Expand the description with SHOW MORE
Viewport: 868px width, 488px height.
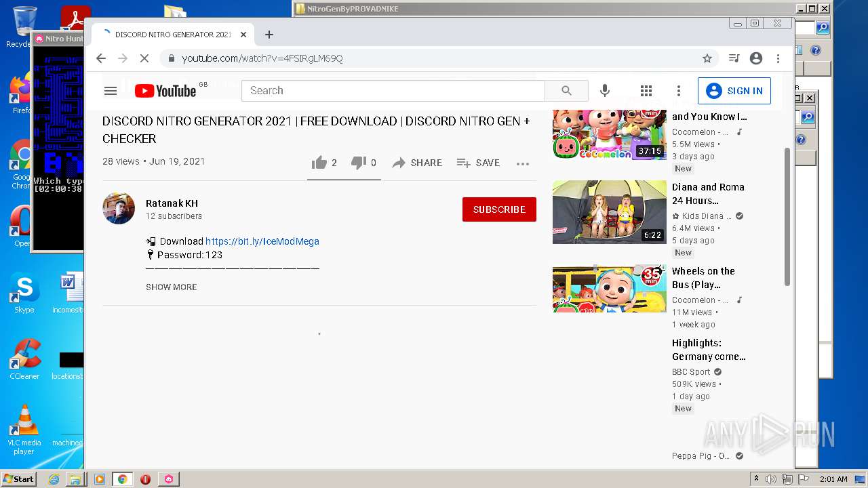click(x=172, y=287)
